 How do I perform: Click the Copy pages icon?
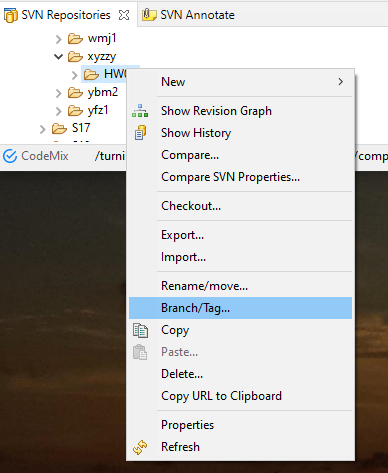140,330
